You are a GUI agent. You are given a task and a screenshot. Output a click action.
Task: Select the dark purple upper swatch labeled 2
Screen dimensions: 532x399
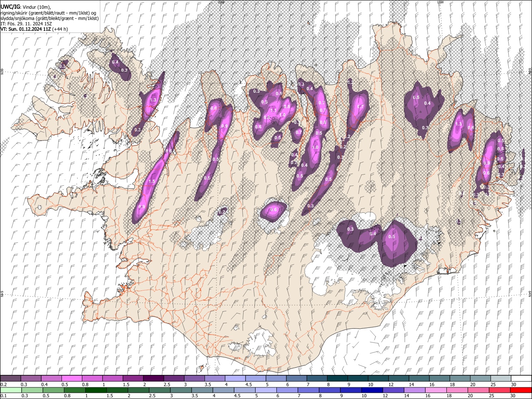pos(153,379)
